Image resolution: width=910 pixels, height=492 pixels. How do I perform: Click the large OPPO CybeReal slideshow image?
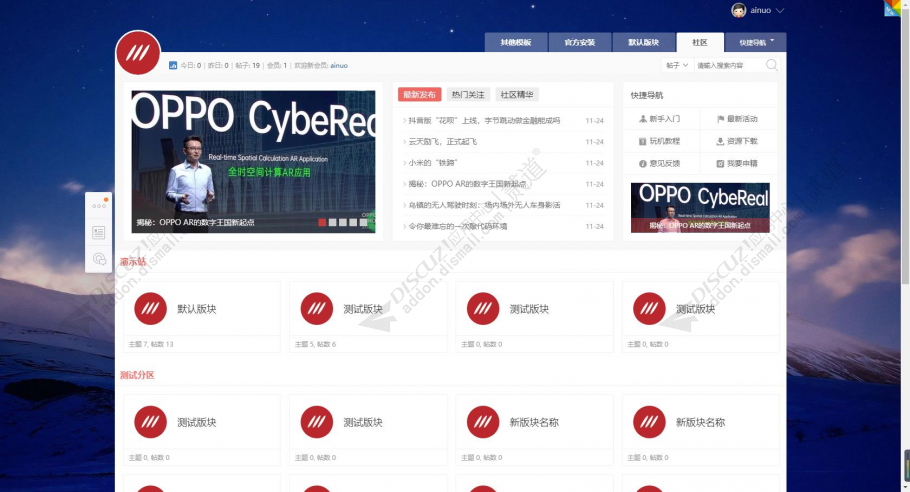(253, 161)
